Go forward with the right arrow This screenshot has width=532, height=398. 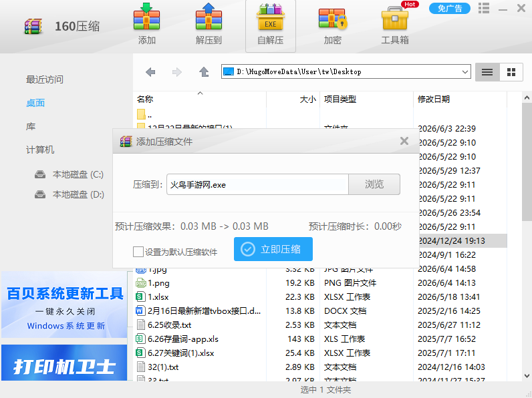(x=176, y=72)
